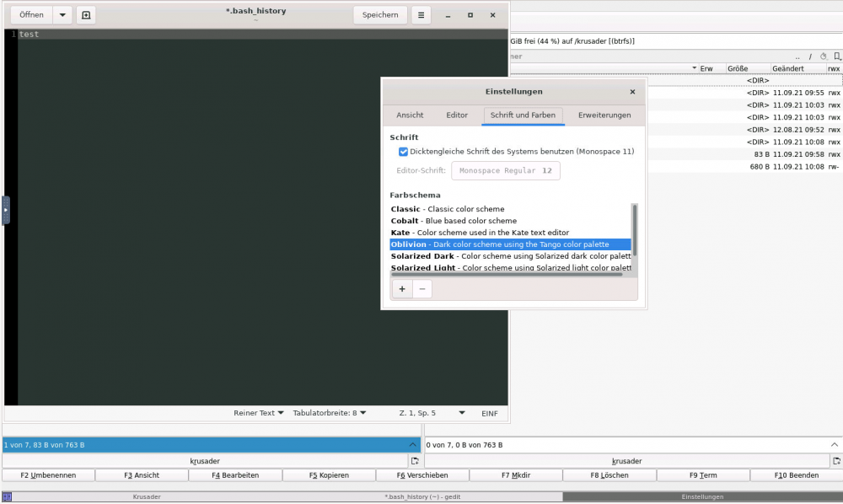Image resolution: width=843 pixels, height=504 pixels.
Task: Click F3 Ansicht in Krusader
Action: (x=142, y=475)
